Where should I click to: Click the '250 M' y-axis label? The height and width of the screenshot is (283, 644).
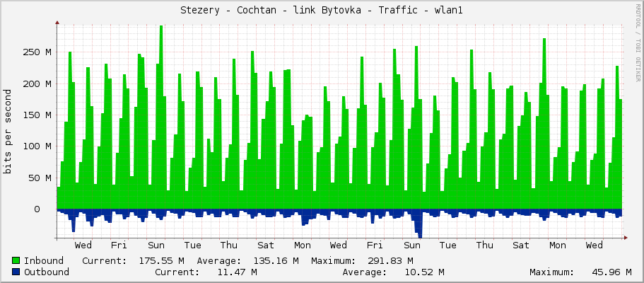pyautogui.click(x=37, y=52)
